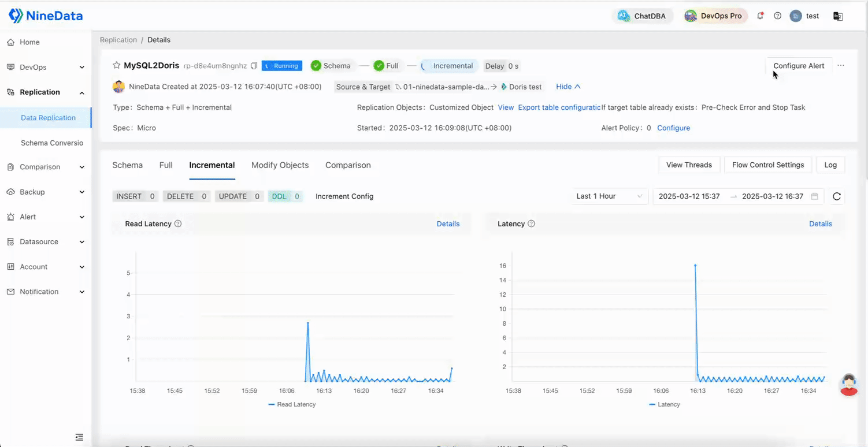Click the View Threads button
The width and height of the screenshot is (868, 447).
[x=689, y=165]
